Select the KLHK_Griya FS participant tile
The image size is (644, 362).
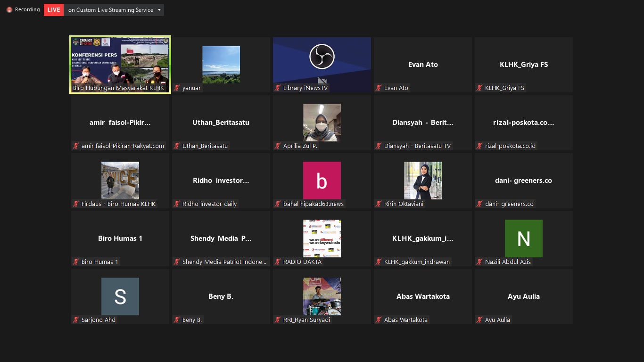click(x=523, y=65)
